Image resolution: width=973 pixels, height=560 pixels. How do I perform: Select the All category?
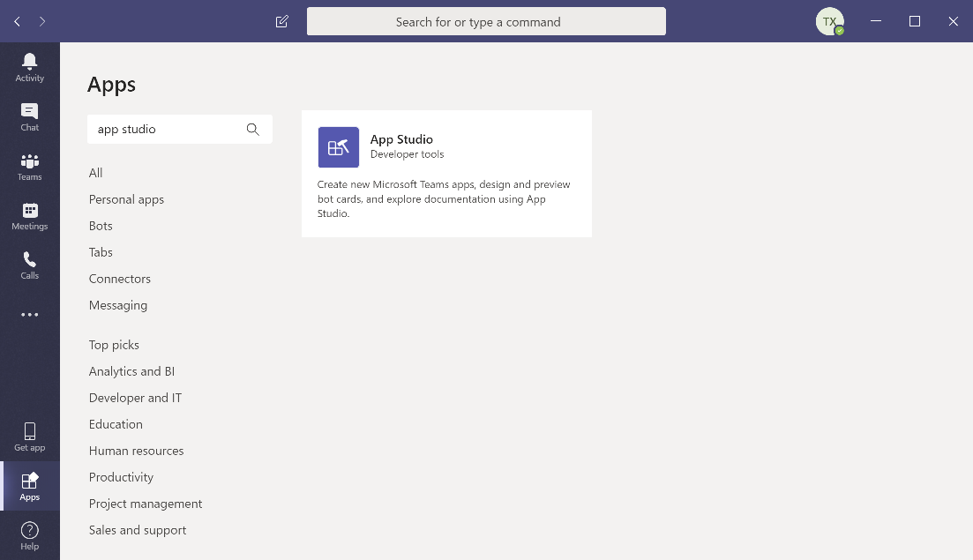click(95, 173)
